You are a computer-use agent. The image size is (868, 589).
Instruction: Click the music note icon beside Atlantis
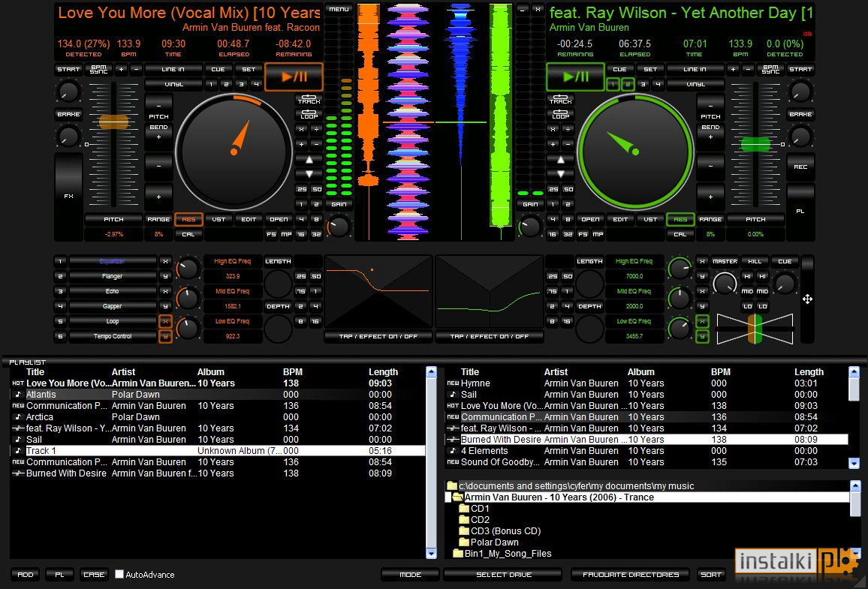click(x=18, y=395)
